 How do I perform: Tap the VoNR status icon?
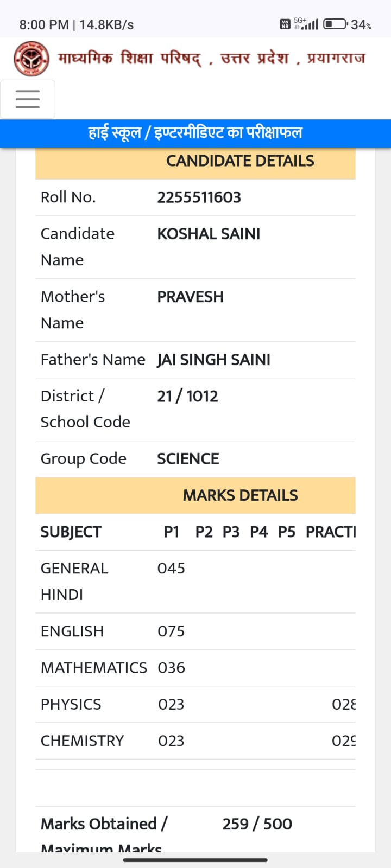pyautogui.click(x=285, y=24)
